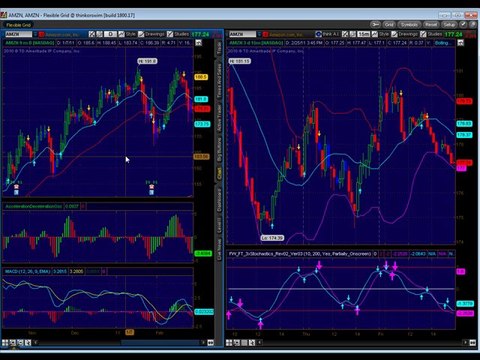
Task: Click chart icon beside Style in right chart
Action: pos(375,34)
